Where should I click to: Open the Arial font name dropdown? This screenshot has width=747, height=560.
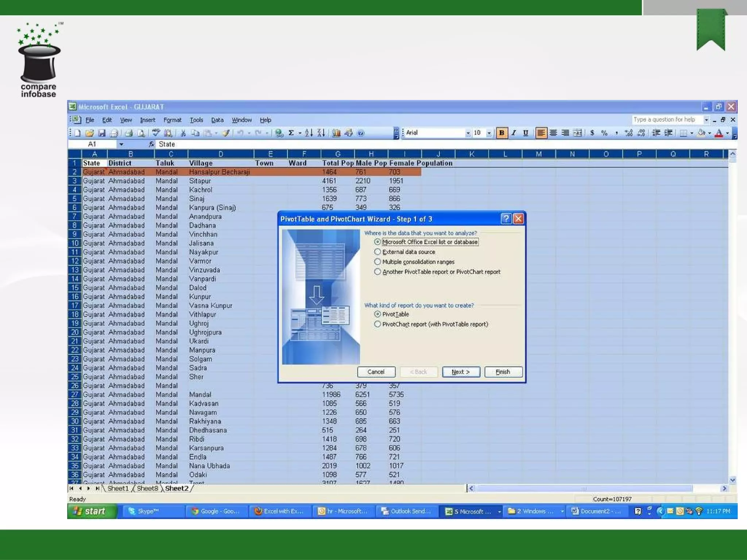point(468,133)
